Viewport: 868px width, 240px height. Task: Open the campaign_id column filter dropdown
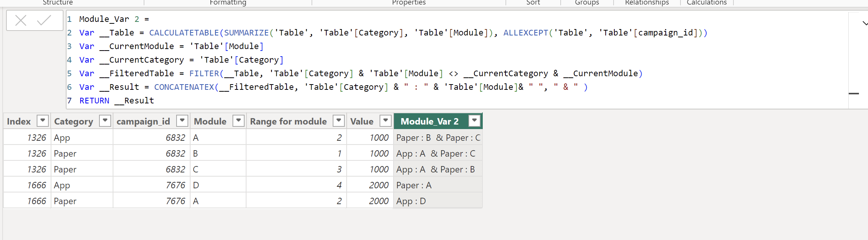[x=182, y=121]
